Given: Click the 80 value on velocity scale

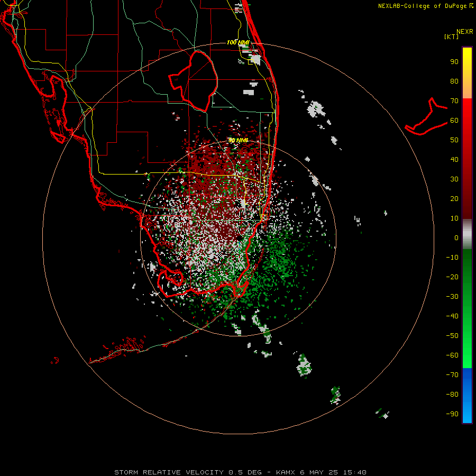Looking at the screenshot, I should tap(454, 81).
